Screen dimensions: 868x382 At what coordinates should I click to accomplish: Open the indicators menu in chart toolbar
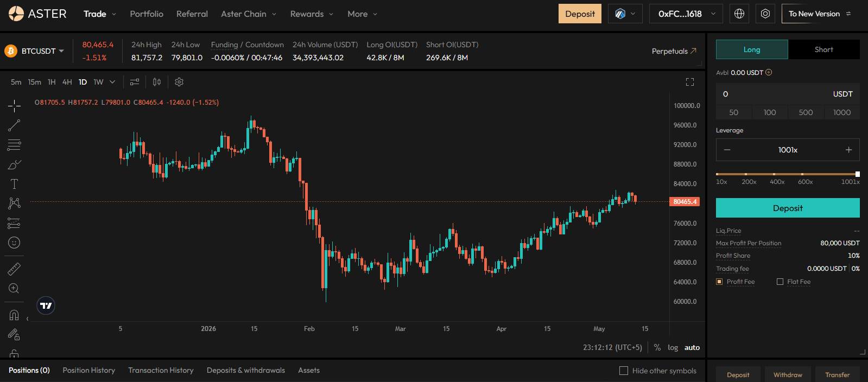tap(135, 82)
